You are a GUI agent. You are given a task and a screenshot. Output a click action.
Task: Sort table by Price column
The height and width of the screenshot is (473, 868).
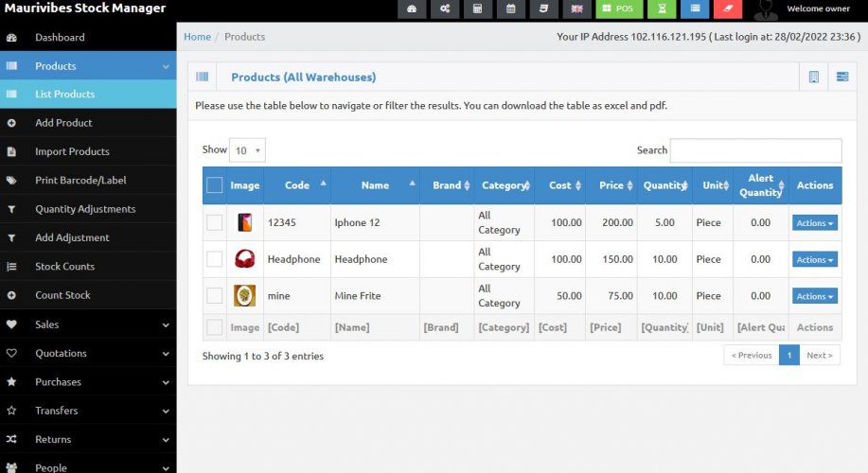(611, 185)
